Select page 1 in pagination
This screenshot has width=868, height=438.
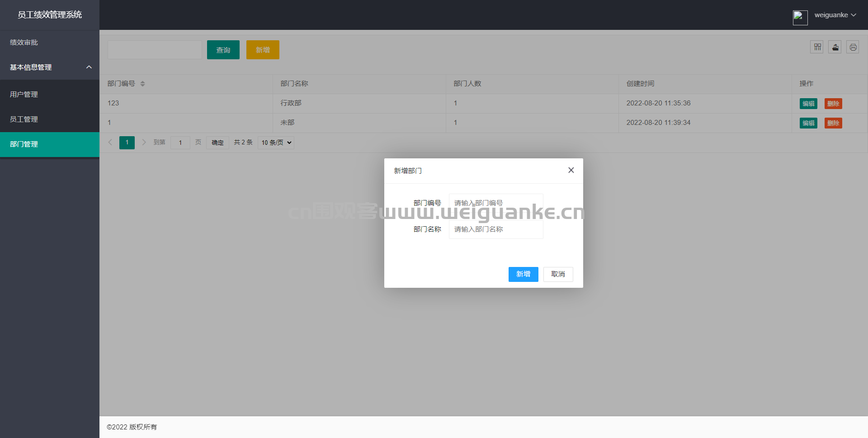click(127, 143)
